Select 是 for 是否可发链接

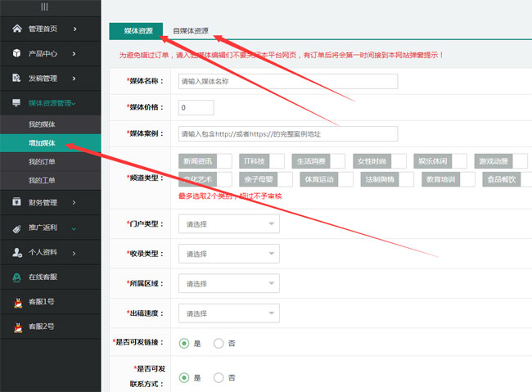tap(183, 344)
